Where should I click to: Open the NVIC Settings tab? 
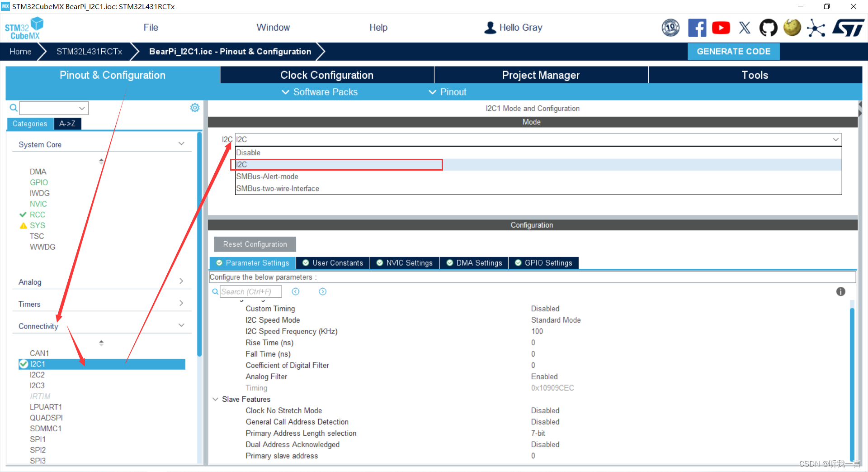point(405,263)
